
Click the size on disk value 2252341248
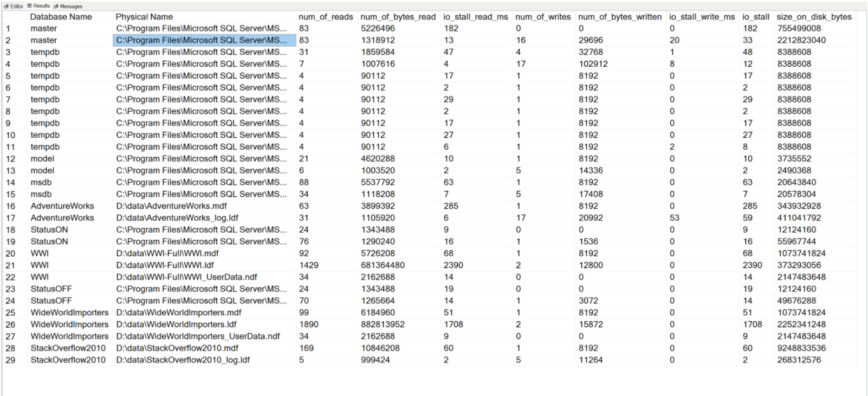tap(802, 324)
